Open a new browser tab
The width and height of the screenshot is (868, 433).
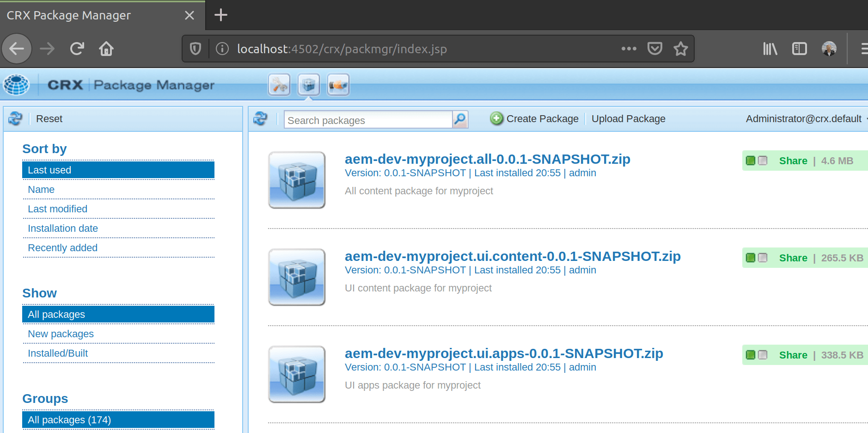(x=221, y=15)
